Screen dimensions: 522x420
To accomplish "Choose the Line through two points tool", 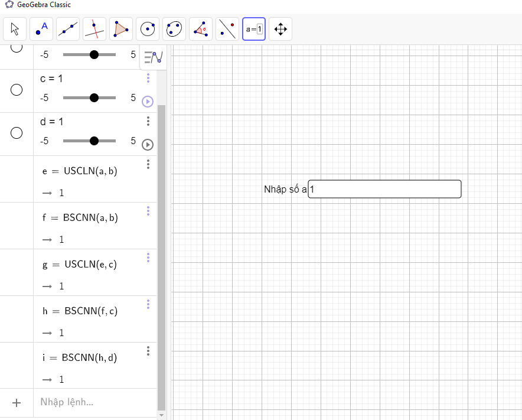I will [x=68, y=29].
